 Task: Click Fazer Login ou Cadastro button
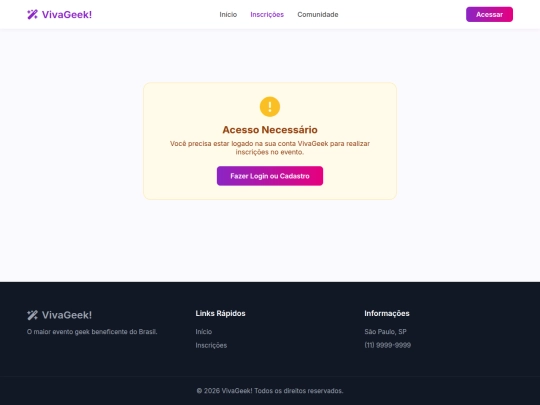[x=270, y=176]
